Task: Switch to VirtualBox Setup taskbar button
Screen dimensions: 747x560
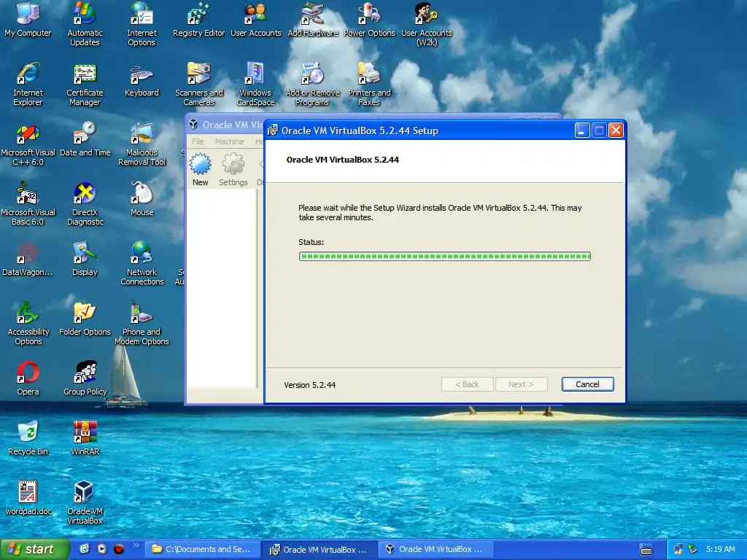Action: click(320, 549)
